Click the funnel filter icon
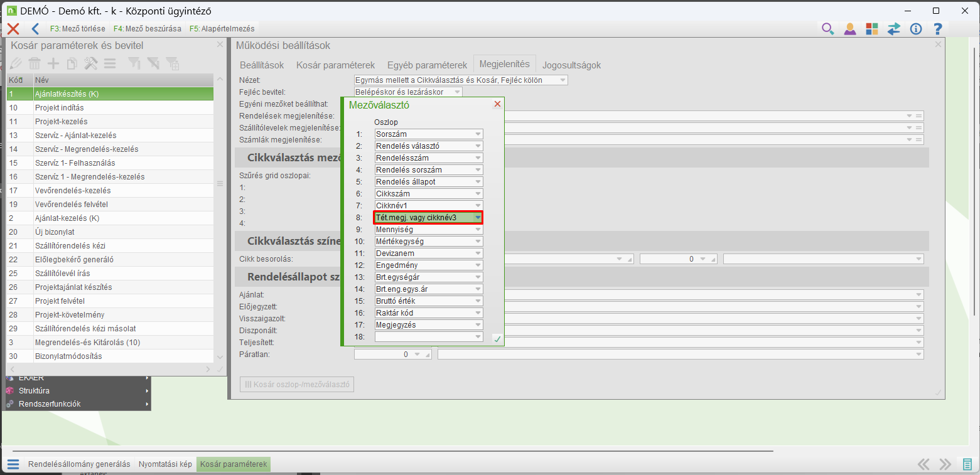This screenshot has height=475, width=980. coord(134,63)
